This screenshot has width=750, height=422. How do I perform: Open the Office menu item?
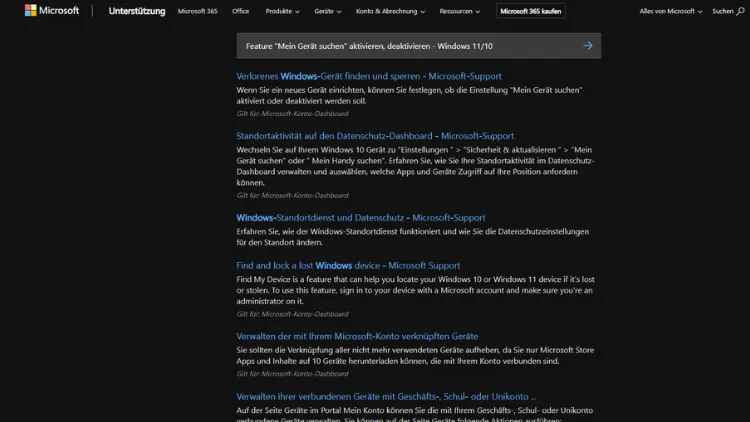pyautogui.click(x=241, y=11)
